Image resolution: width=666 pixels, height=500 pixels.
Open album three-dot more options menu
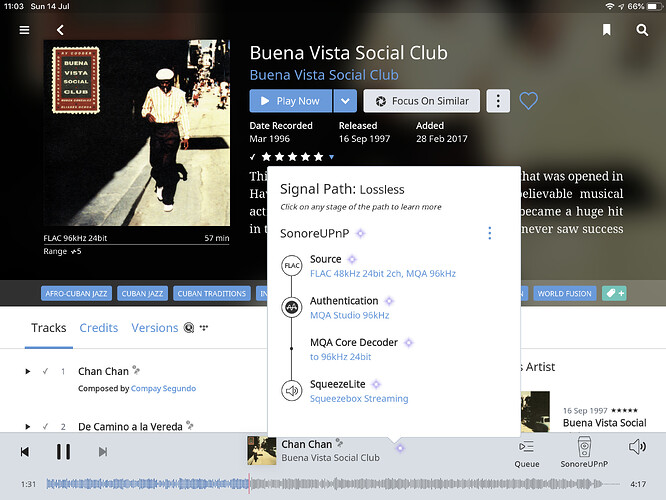(x=498, y=101)
